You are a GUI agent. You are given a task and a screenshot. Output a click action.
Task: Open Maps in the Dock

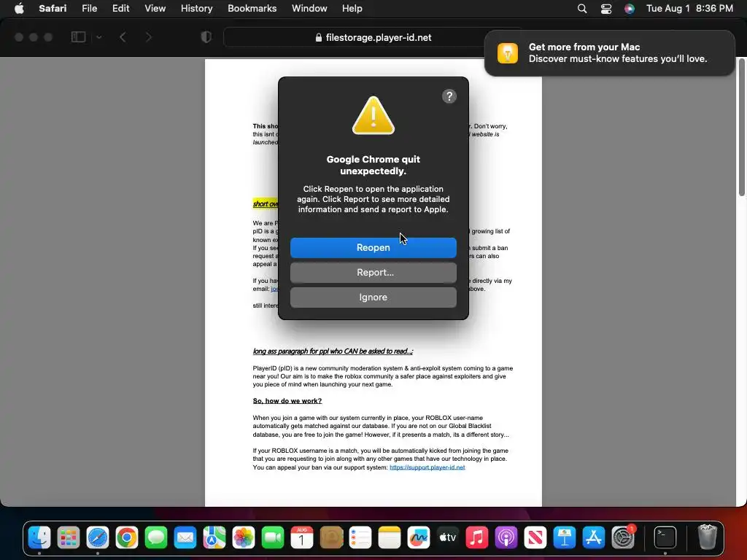click(x=214, y=537)
